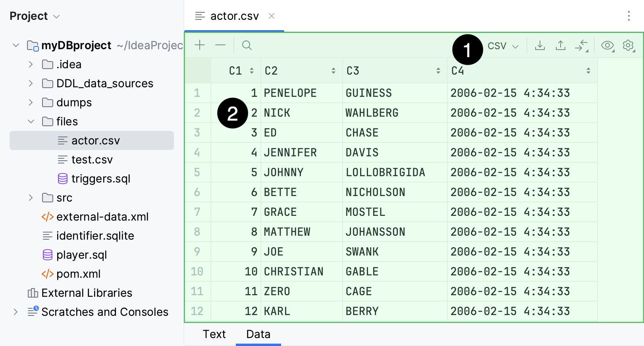
Task: Click the import data upload icon
Action: (x=560, y=46)
